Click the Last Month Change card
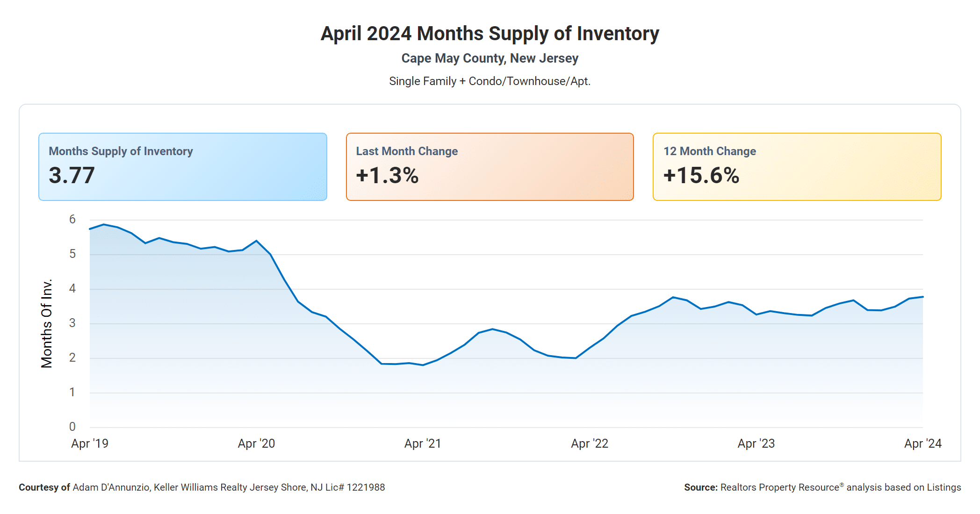980x514 pixels. coord(490,167)
